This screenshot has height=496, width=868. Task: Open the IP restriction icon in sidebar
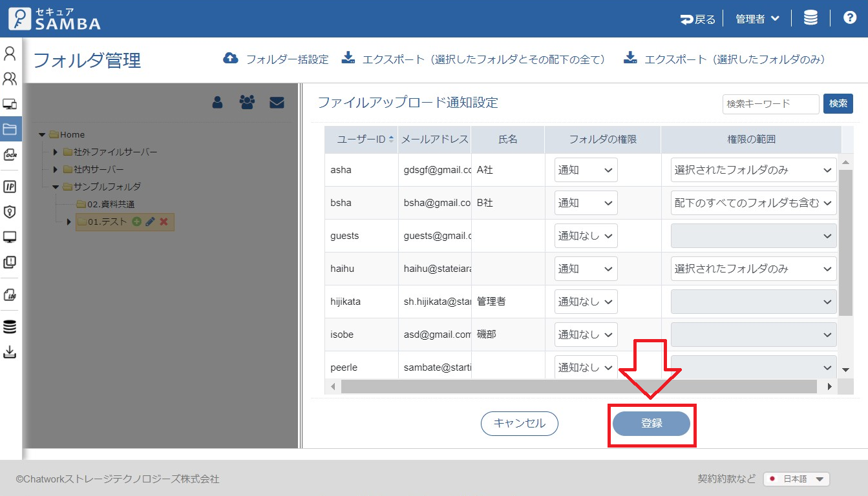click(10, 187)
